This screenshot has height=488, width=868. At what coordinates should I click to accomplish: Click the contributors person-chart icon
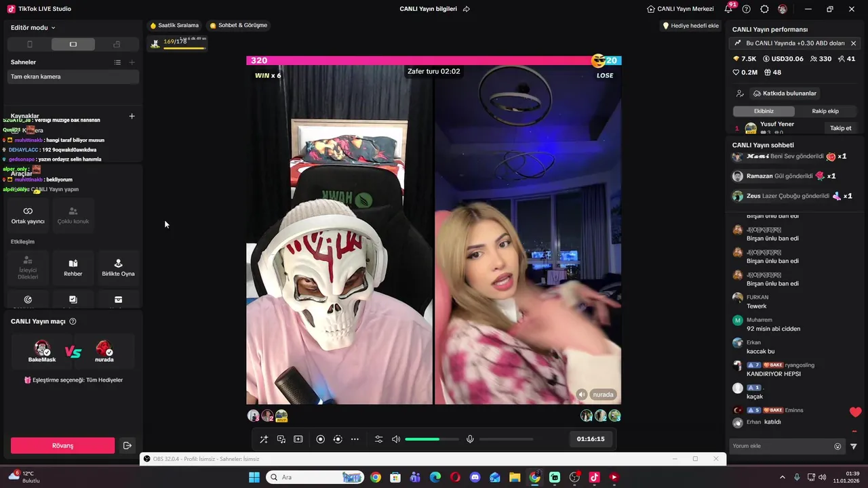click(740, 94)
